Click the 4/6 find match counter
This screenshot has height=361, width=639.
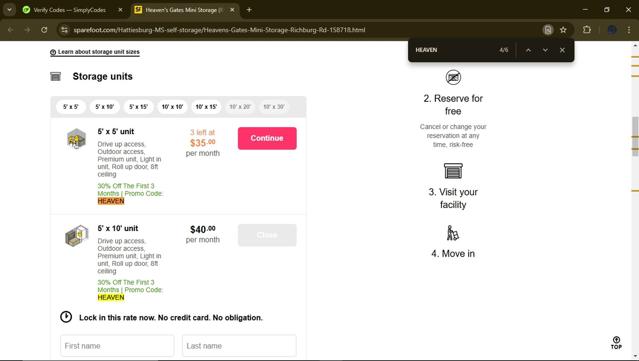[x=504, y=50]
